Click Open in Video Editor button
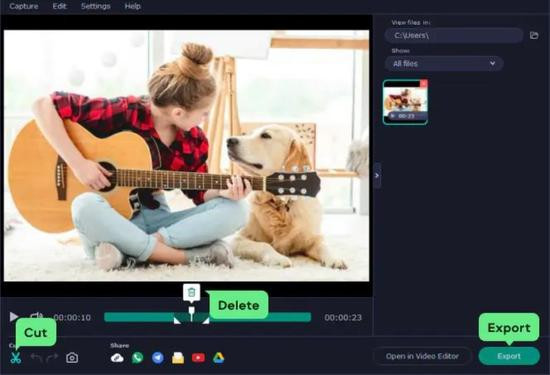550x375 pixels. [x=422, y=356]
